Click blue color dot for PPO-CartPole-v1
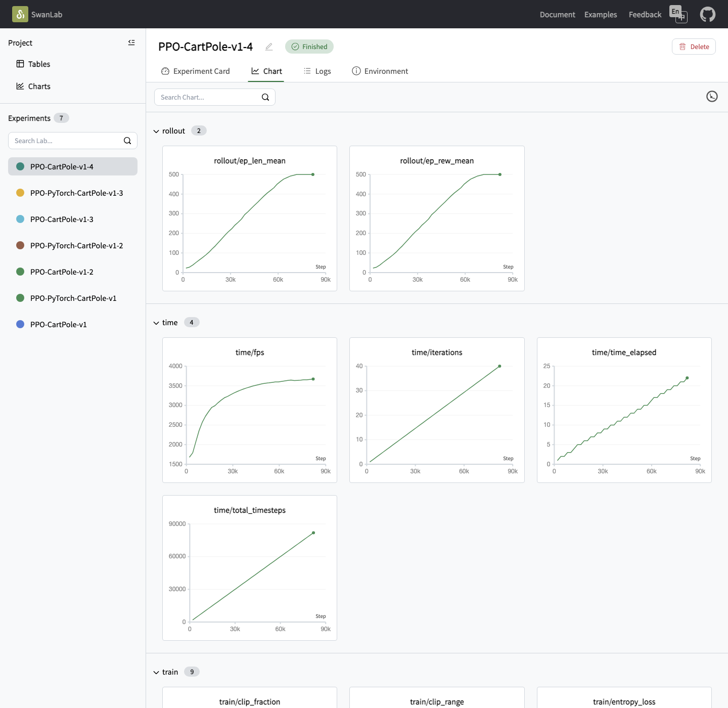The height and width of the screenshot is (708, 728). coord(20,324)
